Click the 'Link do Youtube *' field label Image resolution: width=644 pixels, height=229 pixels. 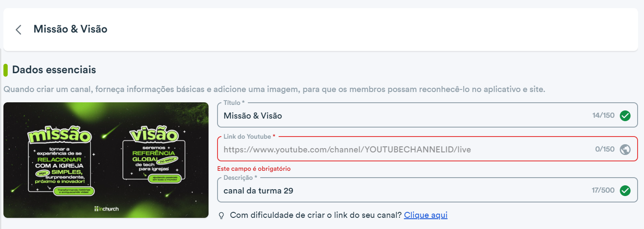[250, 137]
